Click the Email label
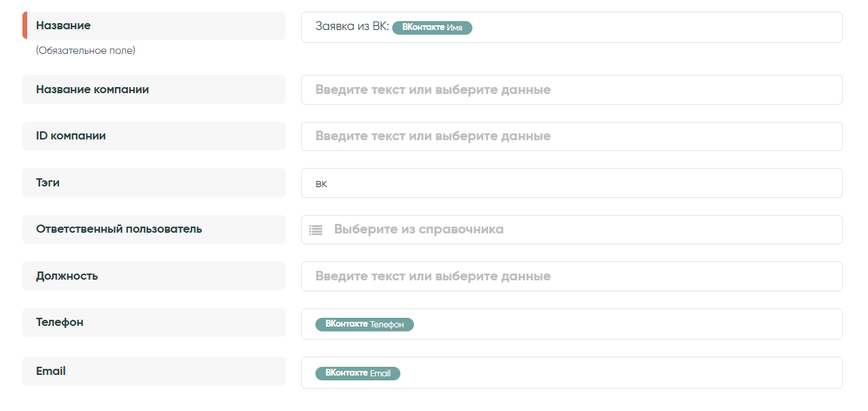Screen dimensions: 868x411 click(x=51, y=371)
